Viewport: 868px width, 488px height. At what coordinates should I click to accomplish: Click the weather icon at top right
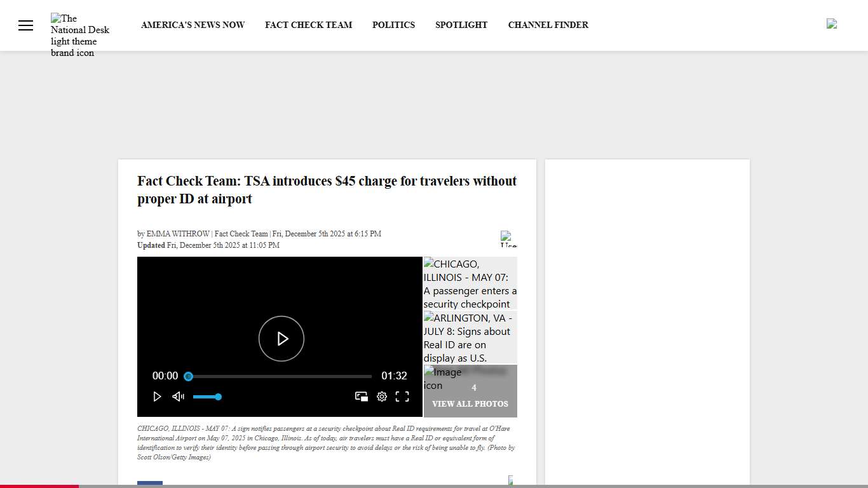pos(831,24)
